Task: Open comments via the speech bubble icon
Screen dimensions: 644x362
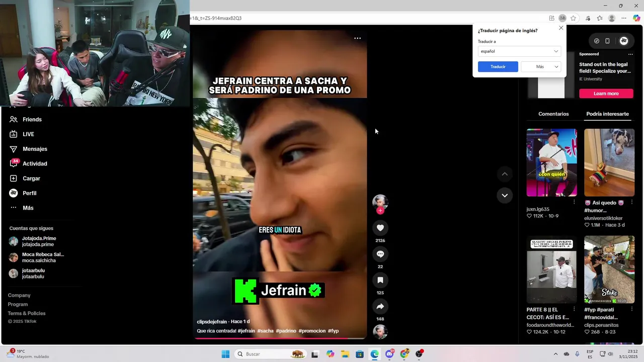Action: (380, 254)
